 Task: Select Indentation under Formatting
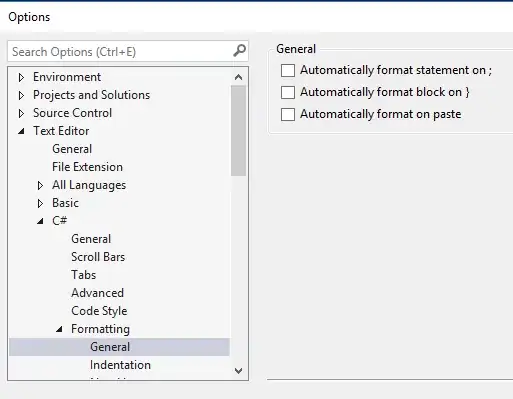tap(120, 365)
